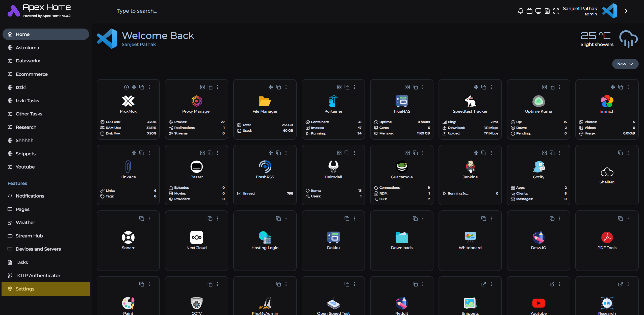Image resolution: width=644 pixels, height=315 pixels.
Task: Click the grid icon on TrueNAS card
Action: tap(407, 87)
